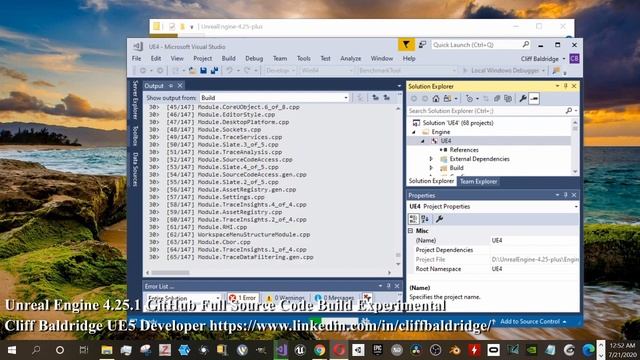Open Blender from the taskbar
The height and width of the screenshot is (360, 640).
coord(455,350)
